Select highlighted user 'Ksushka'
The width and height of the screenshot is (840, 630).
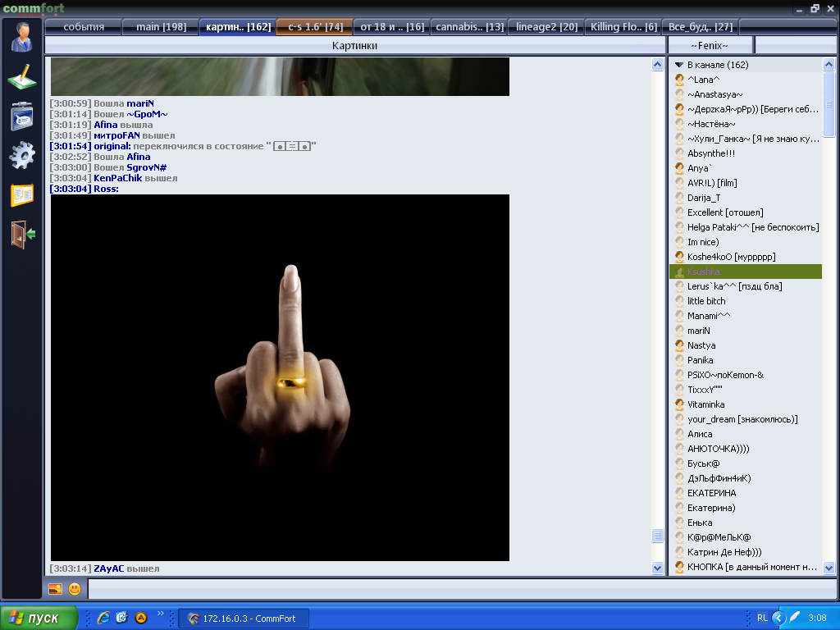[746, 272]
